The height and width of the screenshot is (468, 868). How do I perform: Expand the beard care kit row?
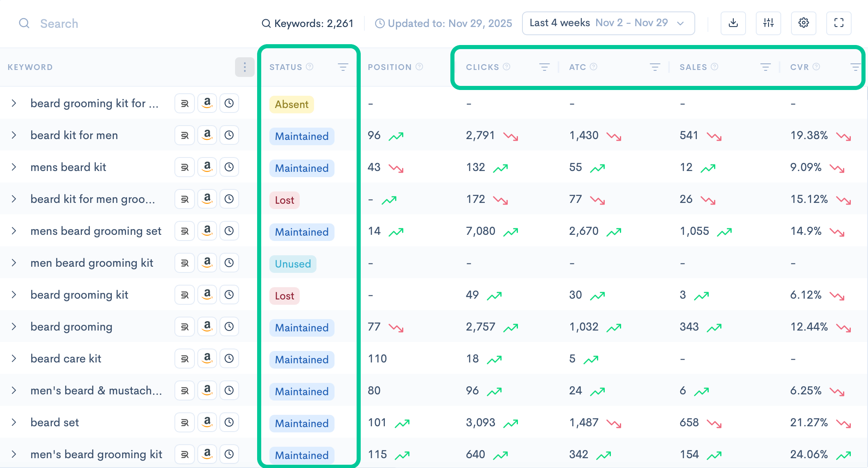coord(14,358)
